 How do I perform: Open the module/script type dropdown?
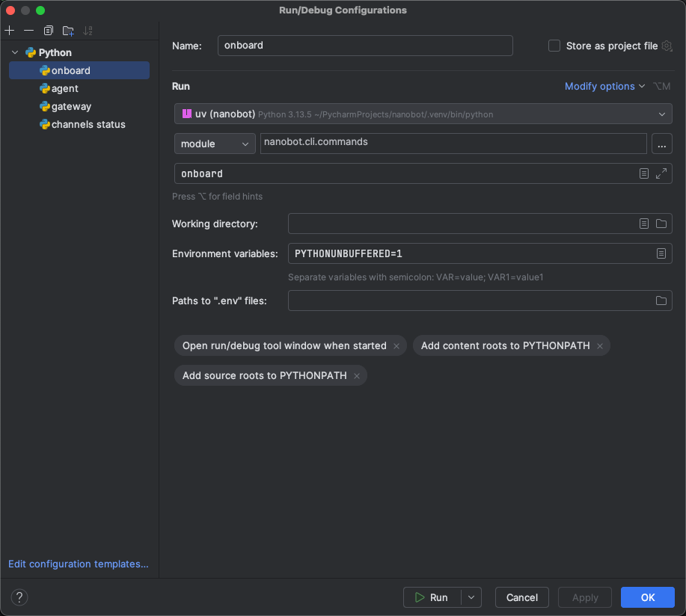[x=215, y=144]
